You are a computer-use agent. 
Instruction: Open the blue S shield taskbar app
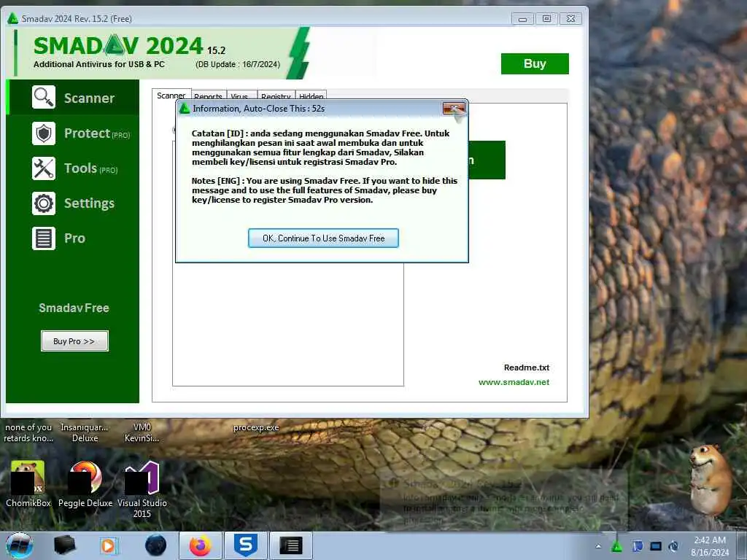pyautogui.click(x=246, y=545)
